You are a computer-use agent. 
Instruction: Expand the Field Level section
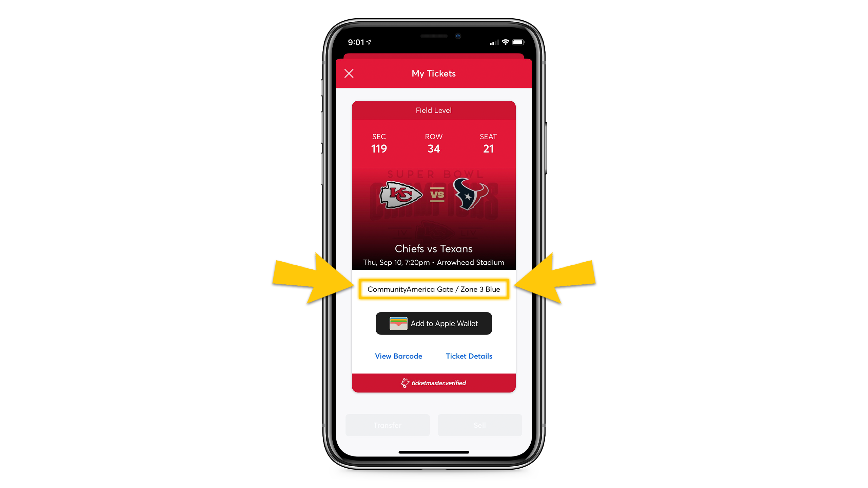(434, 110)
